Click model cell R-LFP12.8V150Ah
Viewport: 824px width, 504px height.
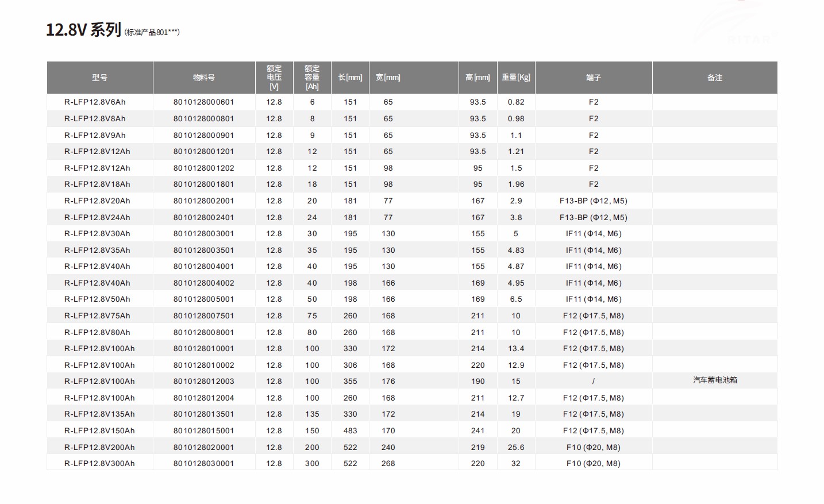(x=99, y=431)
